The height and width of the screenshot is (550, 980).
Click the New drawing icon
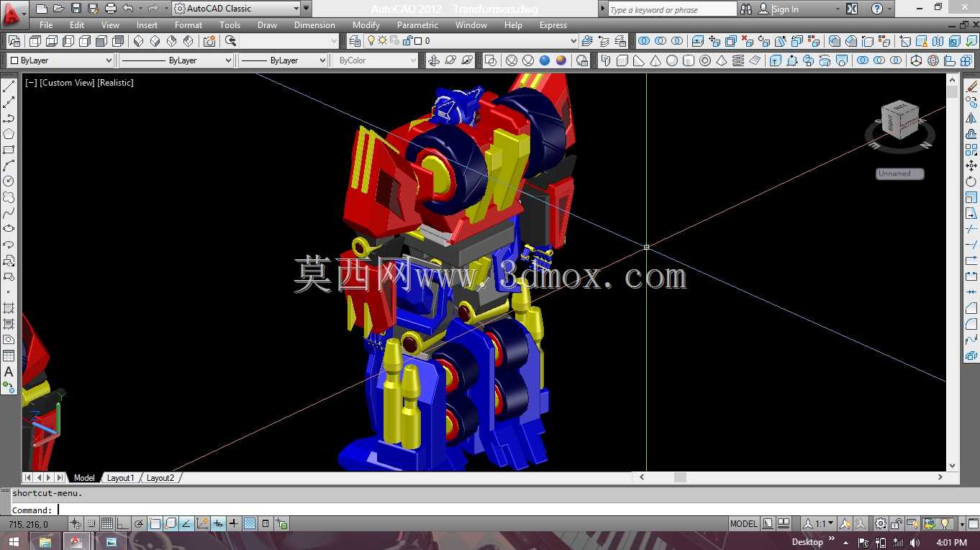tap(42, 9)
